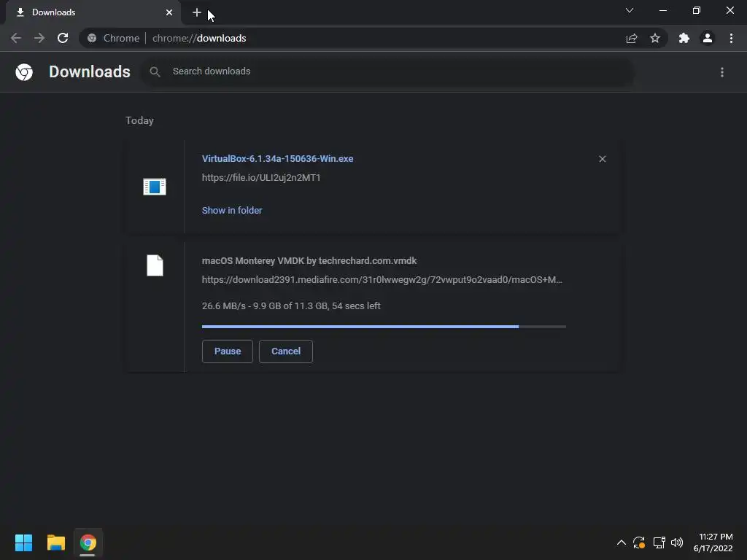This screenshot has height=560, width=747.
Task: Select the Downloads browser tab
Action: point(93,12)
